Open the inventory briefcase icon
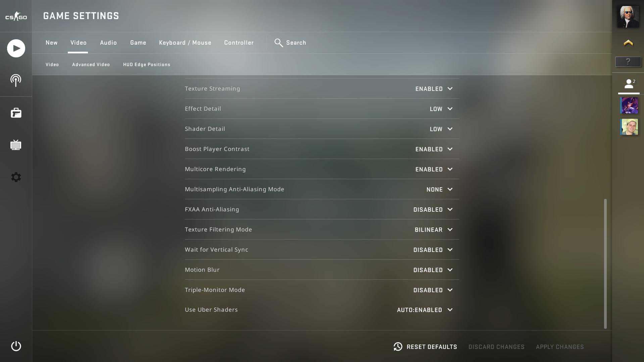 (x=16, y=113)
